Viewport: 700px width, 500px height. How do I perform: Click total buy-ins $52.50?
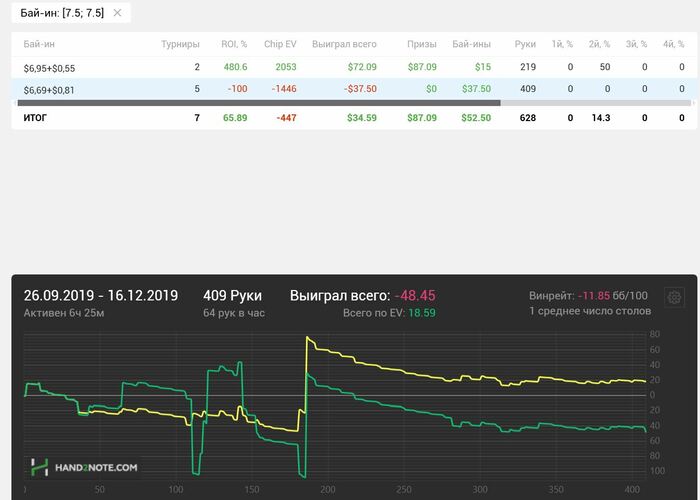(476, 118)
